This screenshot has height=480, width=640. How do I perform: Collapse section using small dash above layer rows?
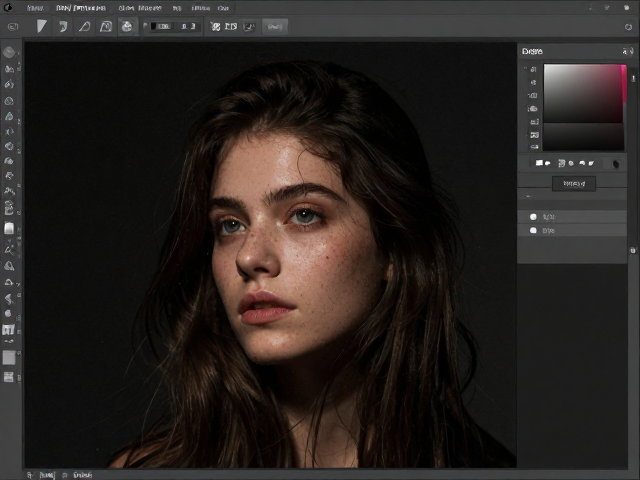click(529, 196)
